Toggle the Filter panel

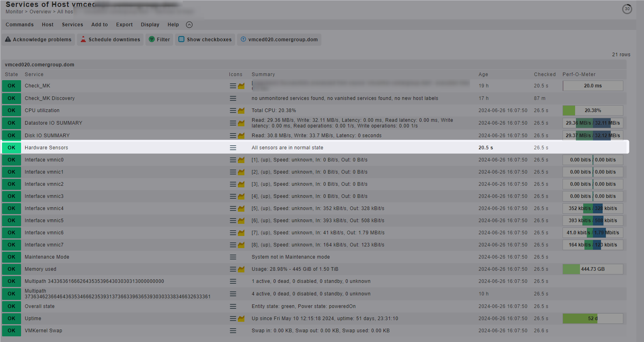point(159,40)
